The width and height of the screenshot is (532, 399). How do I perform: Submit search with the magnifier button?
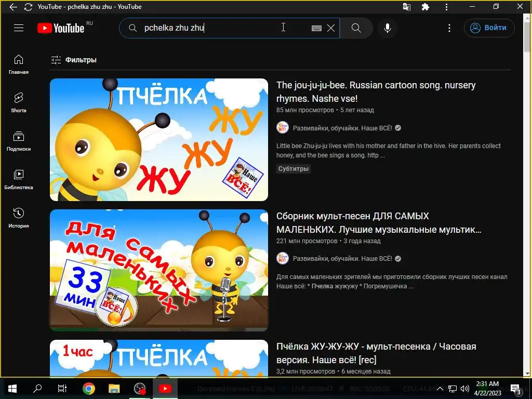(356, 28)
